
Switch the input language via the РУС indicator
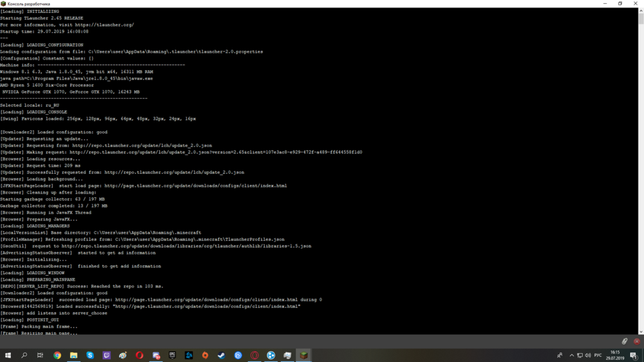tap(598, 355)
